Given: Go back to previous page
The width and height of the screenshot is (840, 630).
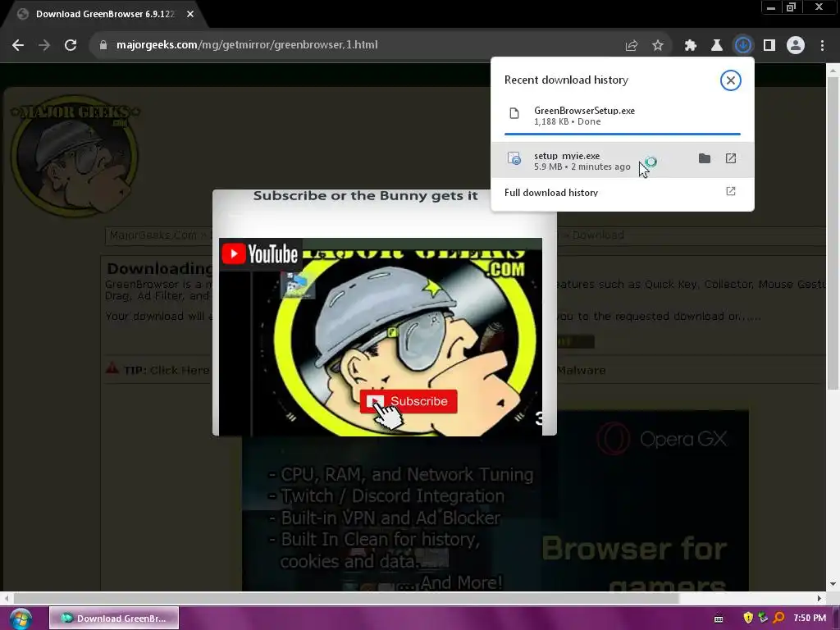Looking at the screenshot, I should (x=18, y=45).
